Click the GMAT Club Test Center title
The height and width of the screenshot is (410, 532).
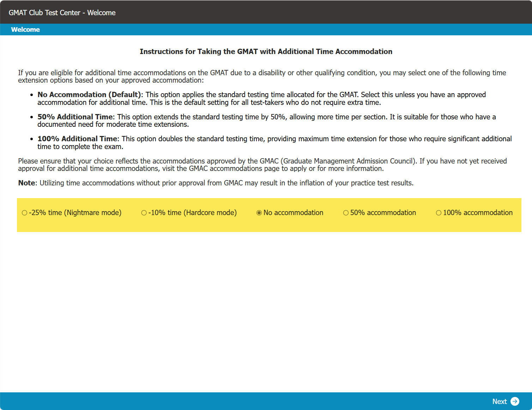[62, 12]
